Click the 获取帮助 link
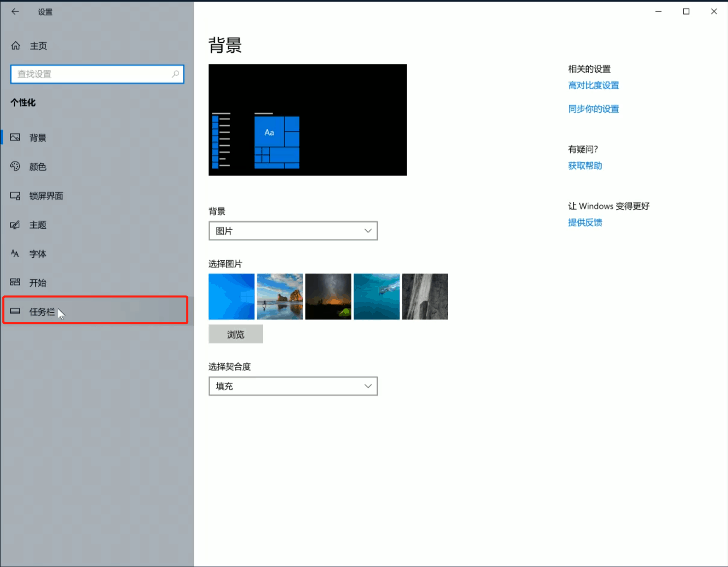Screen dimensions: 728x567 pos(585,166)
